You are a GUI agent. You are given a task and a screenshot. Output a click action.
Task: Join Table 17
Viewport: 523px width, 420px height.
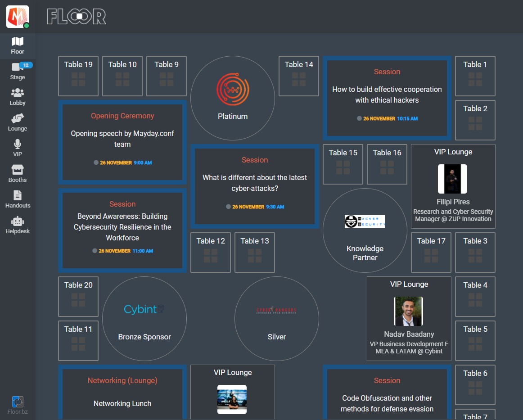click(431, 253)
